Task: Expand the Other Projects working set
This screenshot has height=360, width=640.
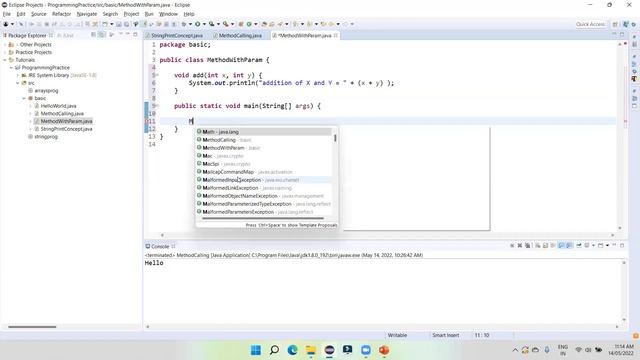Action: pyautogui.click(x=5, y=44)
